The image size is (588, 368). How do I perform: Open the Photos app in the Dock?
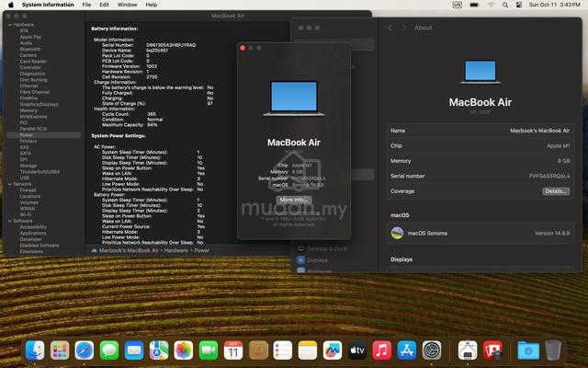[x=184, y=350]
